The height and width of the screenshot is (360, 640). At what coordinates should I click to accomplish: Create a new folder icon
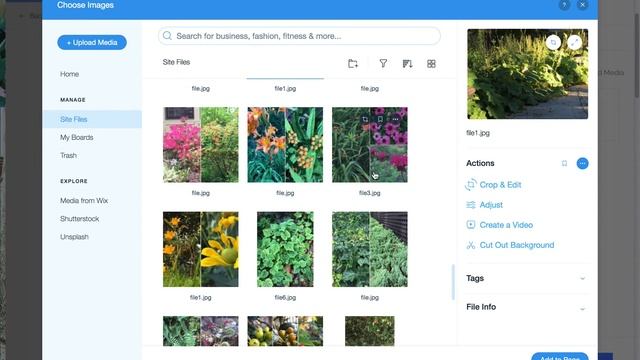coord(353,64)
